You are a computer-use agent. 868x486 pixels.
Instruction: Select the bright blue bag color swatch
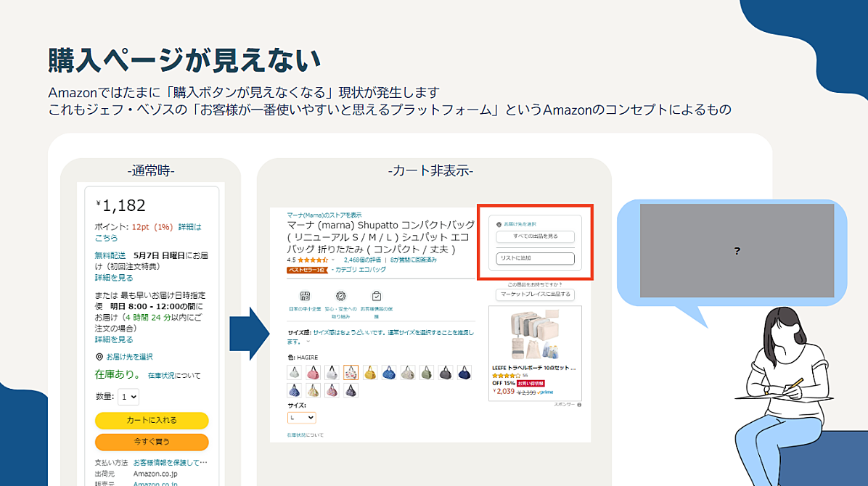pyautogui.click(x=388, y=373)
